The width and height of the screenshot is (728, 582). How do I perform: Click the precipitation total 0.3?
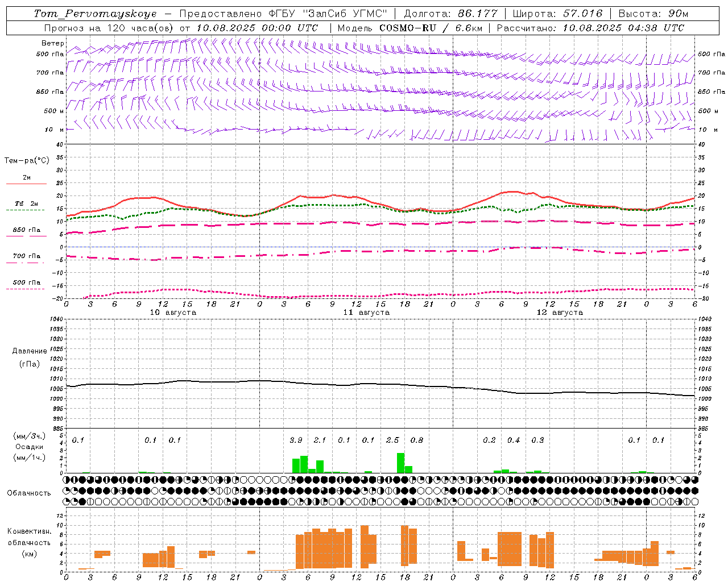[537, 440]
